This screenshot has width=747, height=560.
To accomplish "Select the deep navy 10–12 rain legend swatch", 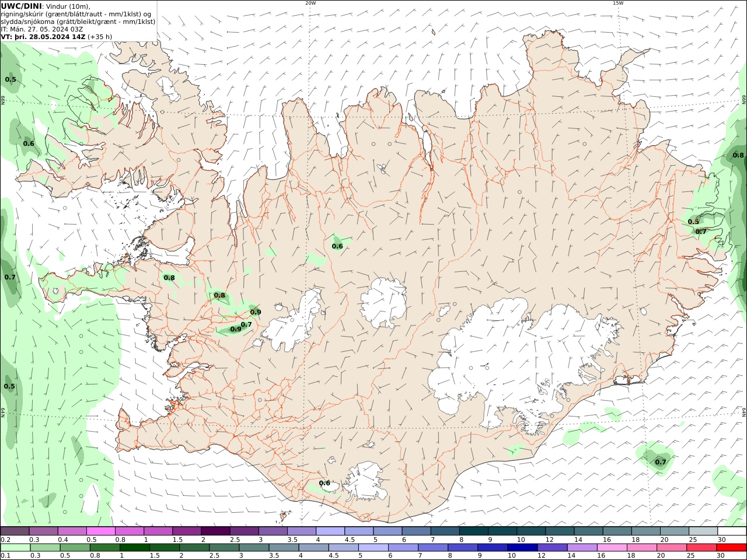I will coord(522,547).
